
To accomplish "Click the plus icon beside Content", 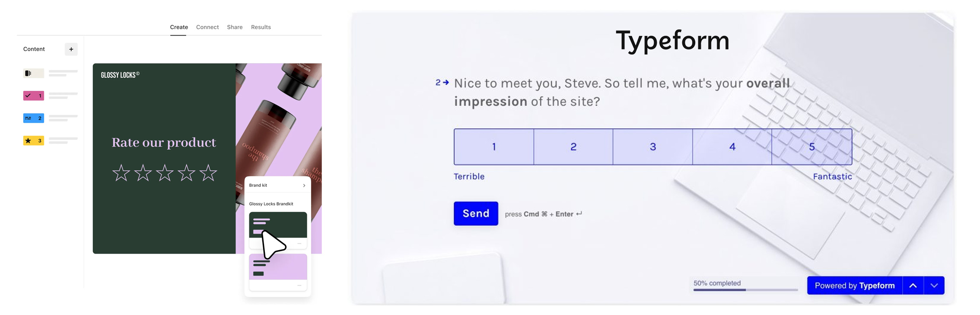I will pyautogui.click(x=71, y=49).
